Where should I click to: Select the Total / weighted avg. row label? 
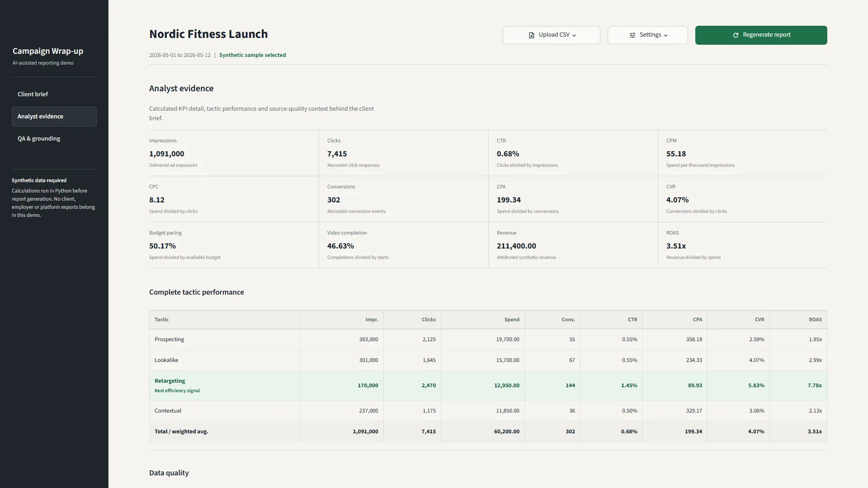(181, 432)
